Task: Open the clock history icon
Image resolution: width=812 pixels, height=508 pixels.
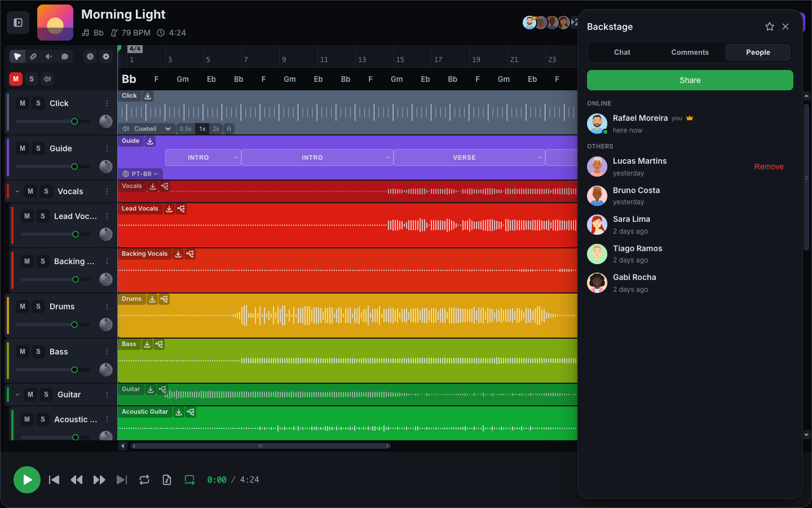Action: point(90,56)
